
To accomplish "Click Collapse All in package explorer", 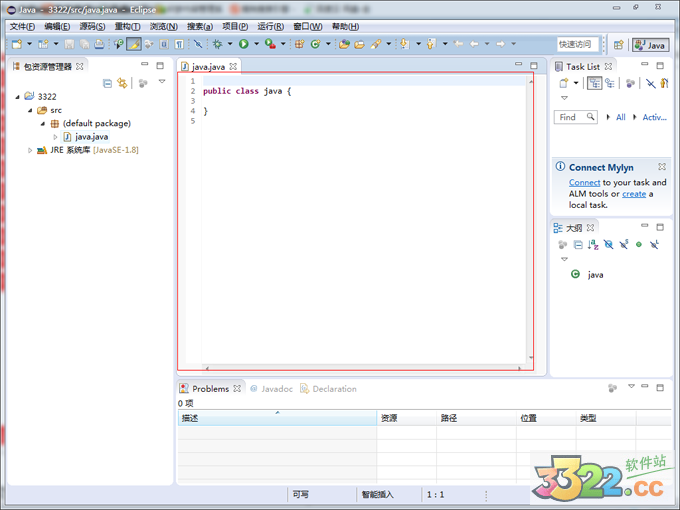I will 107,83.
